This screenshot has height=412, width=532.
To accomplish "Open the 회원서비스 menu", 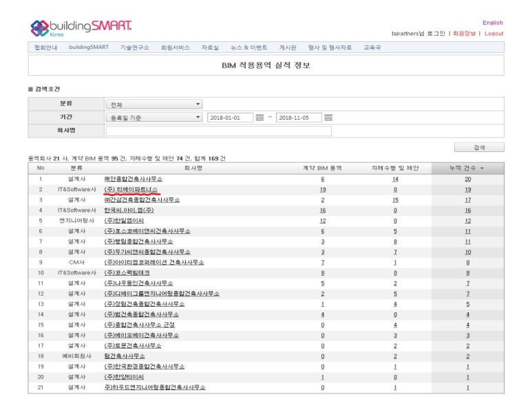I will coord(175,47).
